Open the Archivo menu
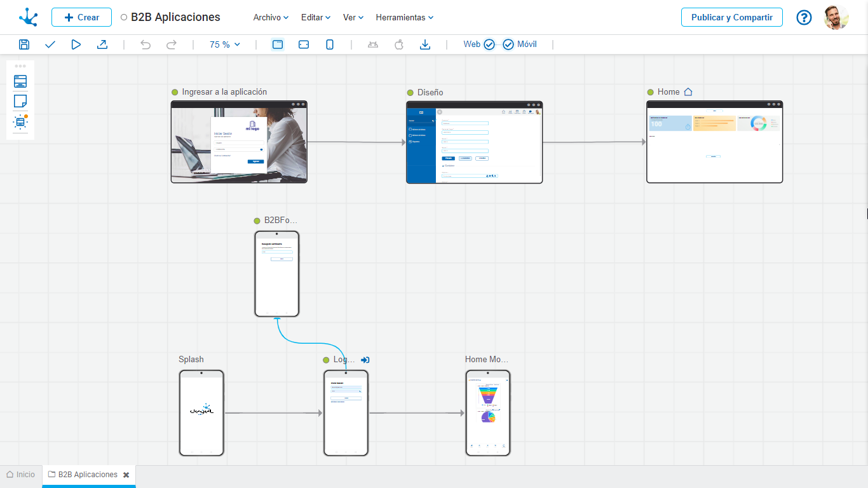Image resolution: width=868 pixels, height=488 pixels. click(271, 18)
